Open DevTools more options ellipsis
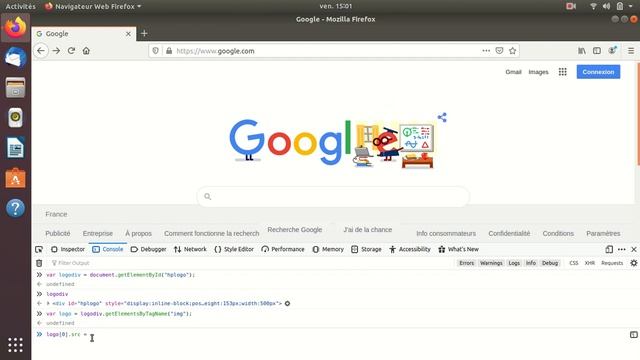 pos(622,249)
